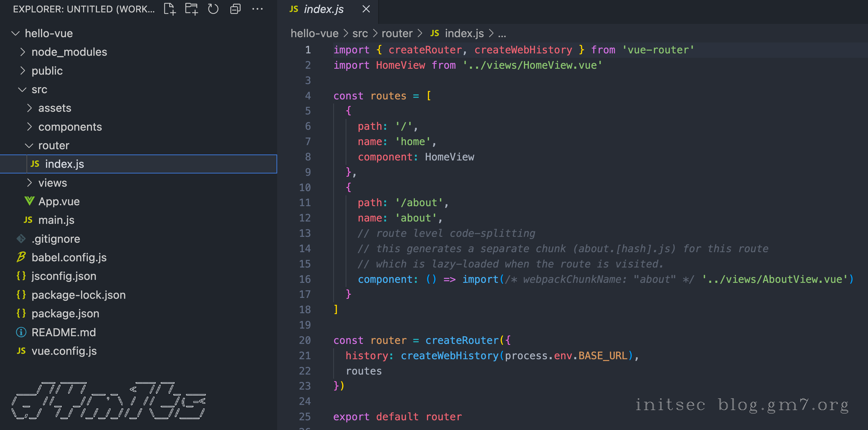Expand the components folder
This screenshot has height=430, width=868.
[70, 127]
